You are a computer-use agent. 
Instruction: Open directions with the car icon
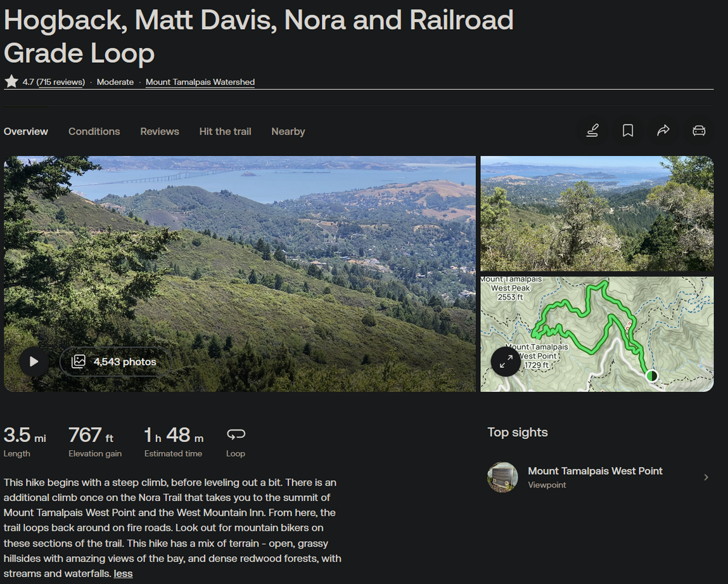pos(699,131)
